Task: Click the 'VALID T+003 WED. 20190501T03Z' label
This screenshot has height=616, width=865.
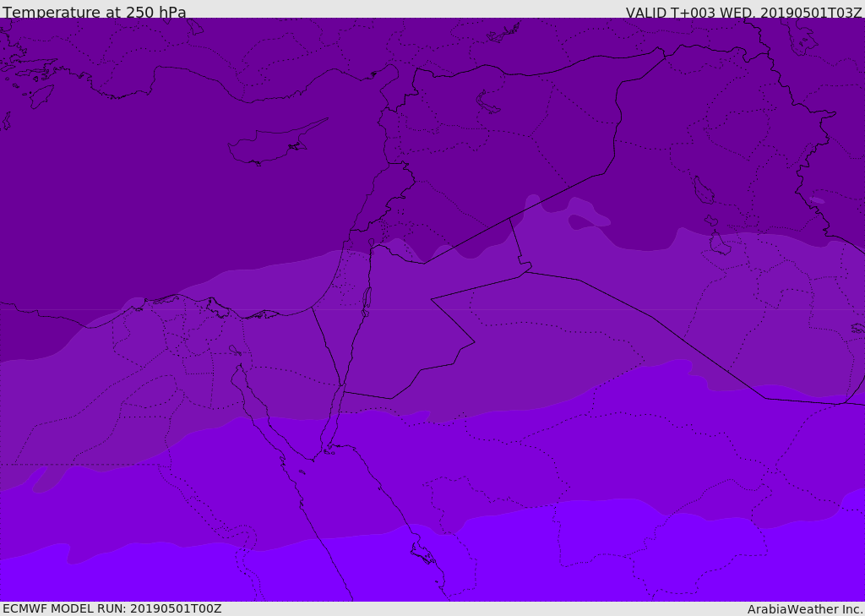Action: [x=743, y=12]
